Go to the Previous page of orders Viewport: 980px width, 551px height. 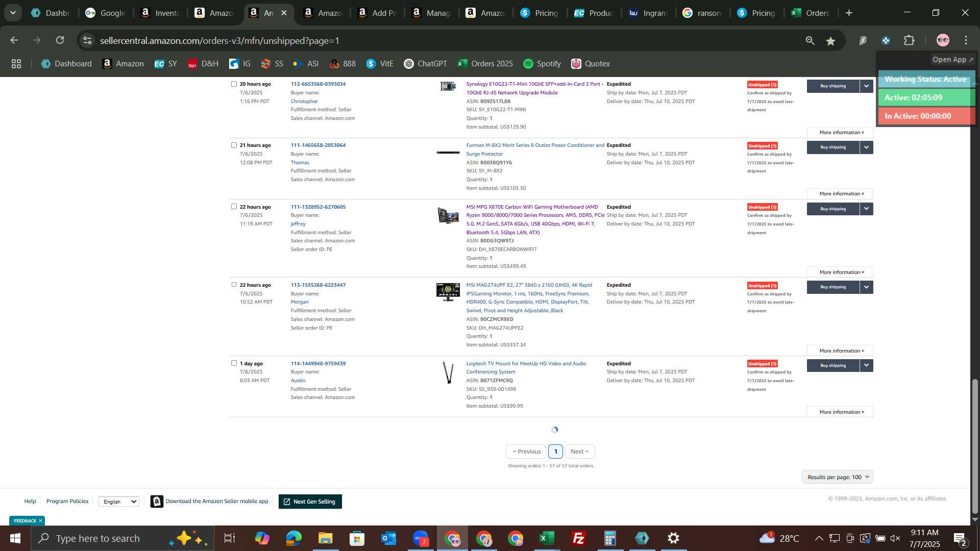click(526, 452)
